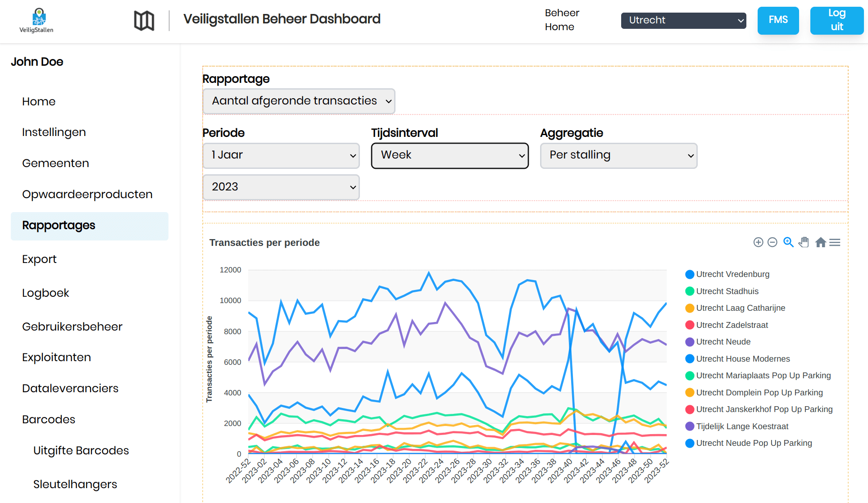Click the FMS button

[778, 20]
